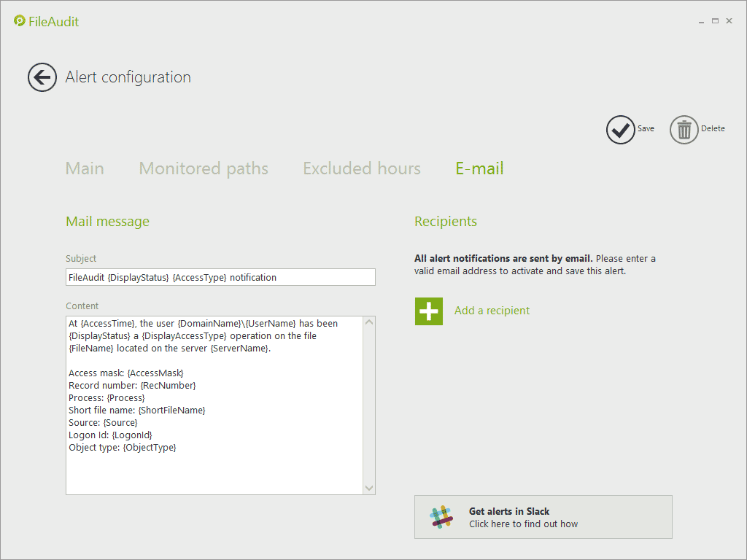Click the Add a recipient link
747x560 pixels.
tap(492, 311)
